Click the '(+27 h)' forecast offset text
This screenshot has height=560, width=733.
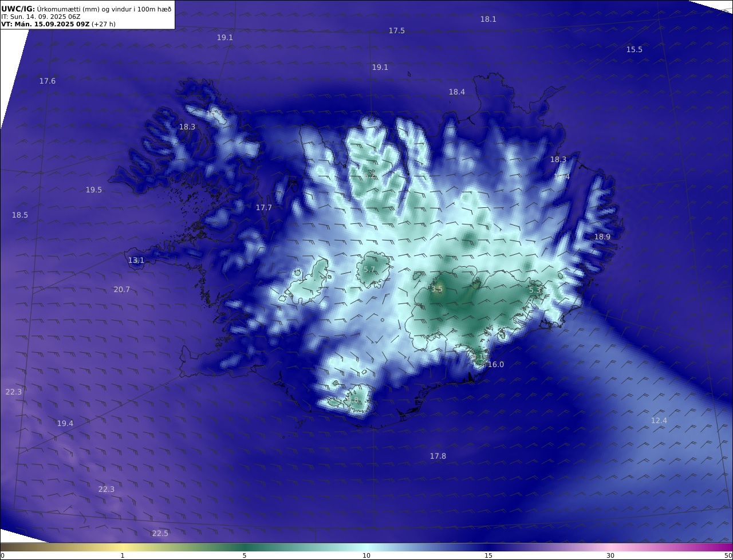point(104,24)
